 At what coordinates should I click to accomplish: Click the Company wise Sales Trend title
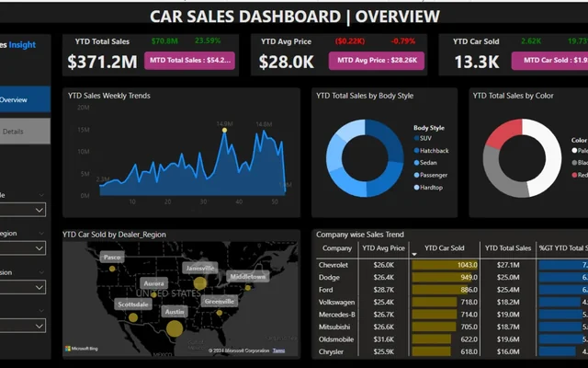click(x=360, y=235)
